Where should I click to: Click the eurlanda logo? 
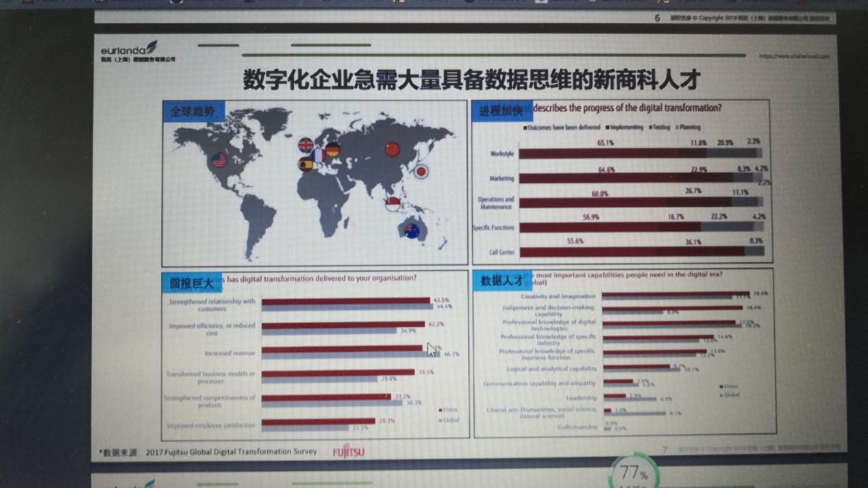pos(129,50)
